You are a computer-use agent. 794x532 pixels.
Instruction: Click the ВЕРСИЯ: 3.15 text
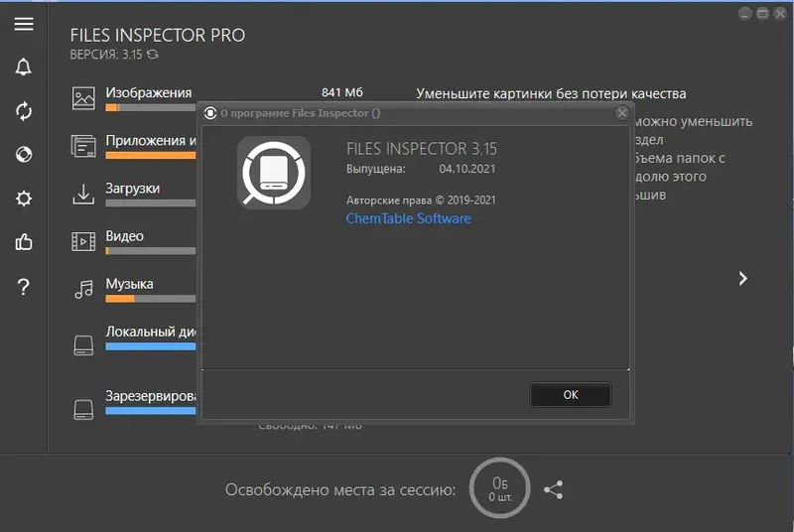pos(106,55)
